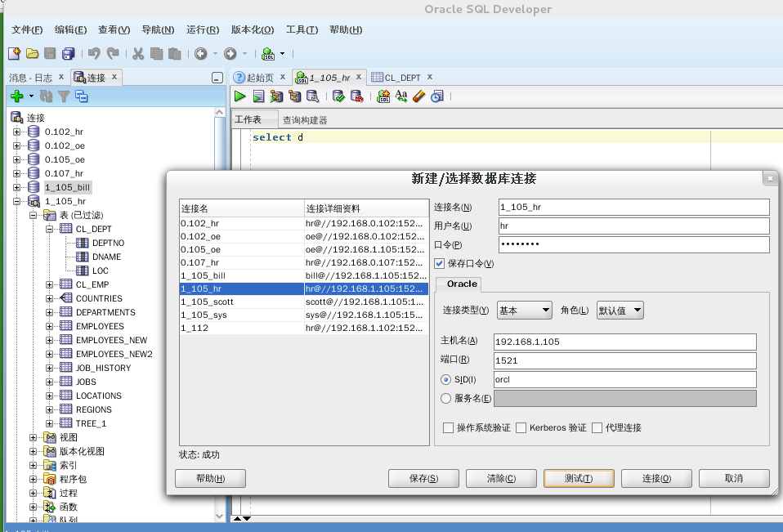Click the Unshared SQL Worksheet icon
783x532 pixels.
pyautogui.click(x=383, y=96)
